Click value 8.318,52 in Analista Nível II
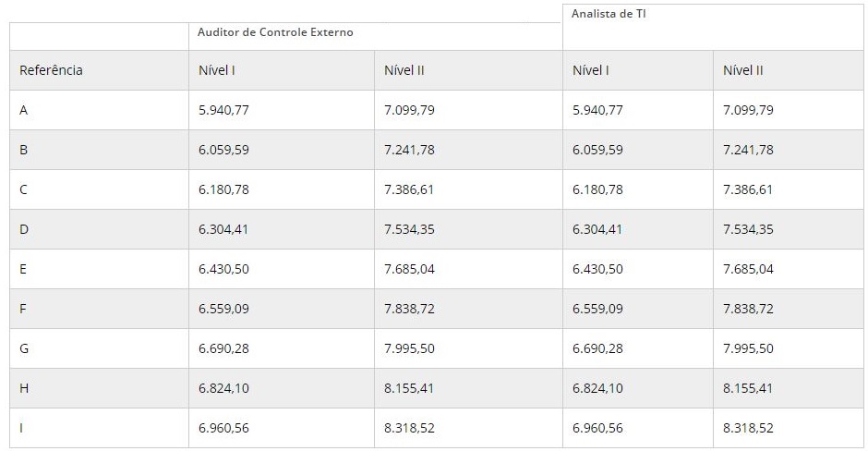The width and height of the screenshot is (868, 451). (748, 428)
